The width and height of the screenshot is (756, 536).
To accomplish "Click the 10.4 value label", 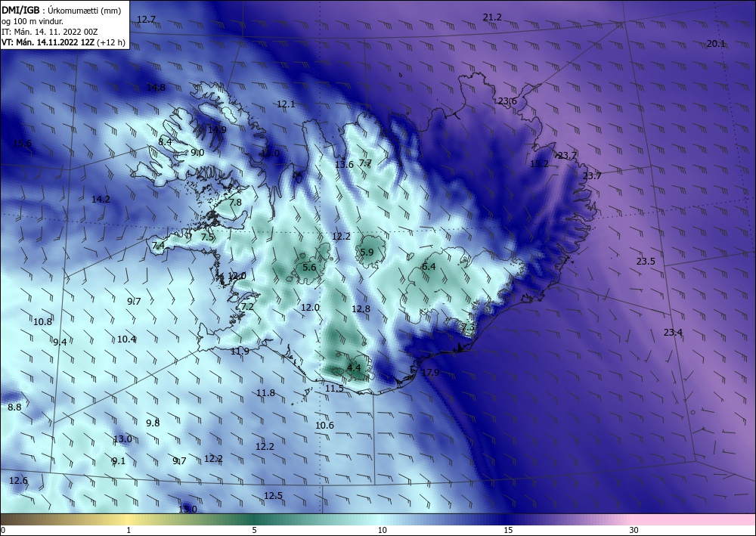I will (x=126, y=339).
